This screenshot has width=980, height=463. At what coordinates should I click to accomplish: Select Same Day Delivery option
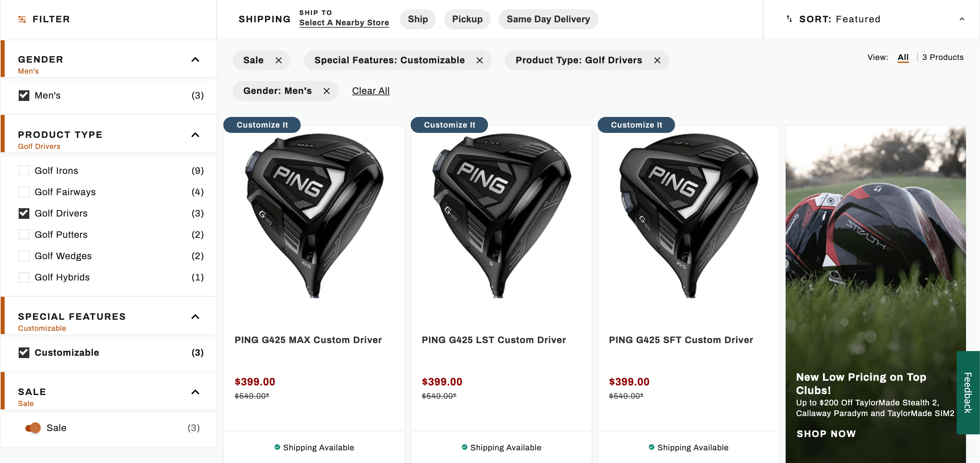pos(548,19)
